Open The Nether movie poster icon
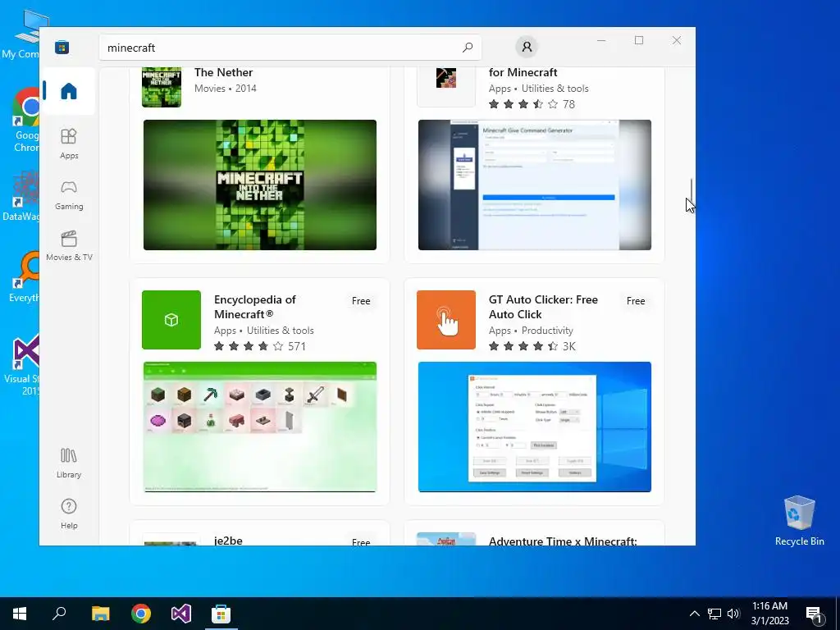The width and height of the screenshot is (840, 630). click(x=162, y=87)
